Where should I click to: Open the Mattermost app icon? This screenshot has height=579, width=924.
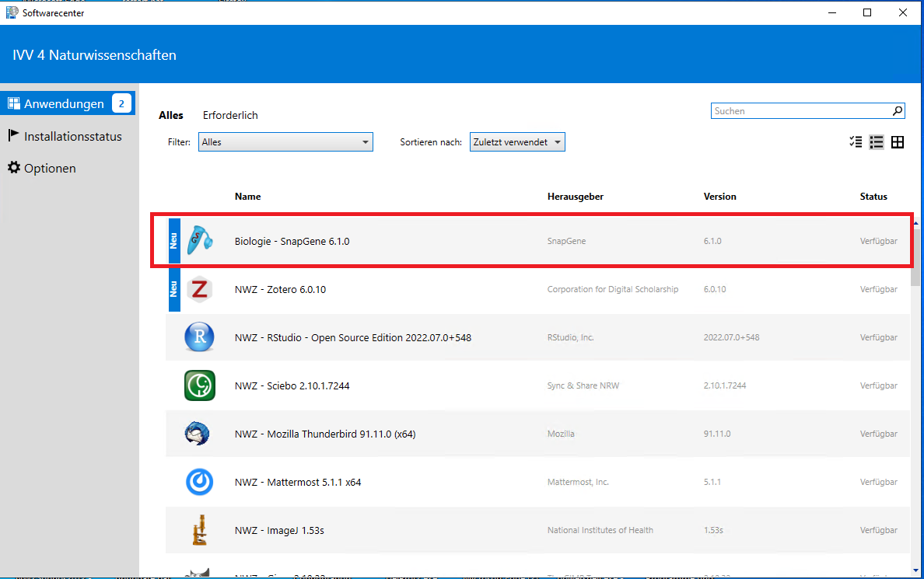(200, 482)
